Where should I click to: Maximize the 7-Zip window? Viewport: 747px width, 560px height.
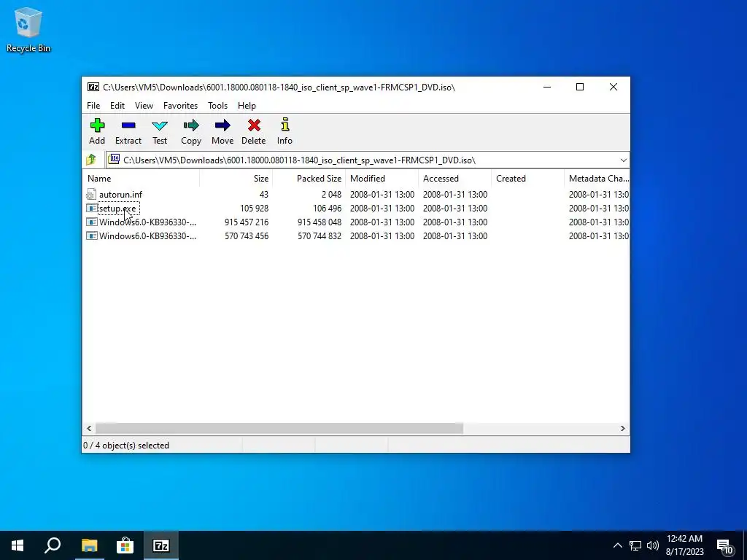[580, 87]
